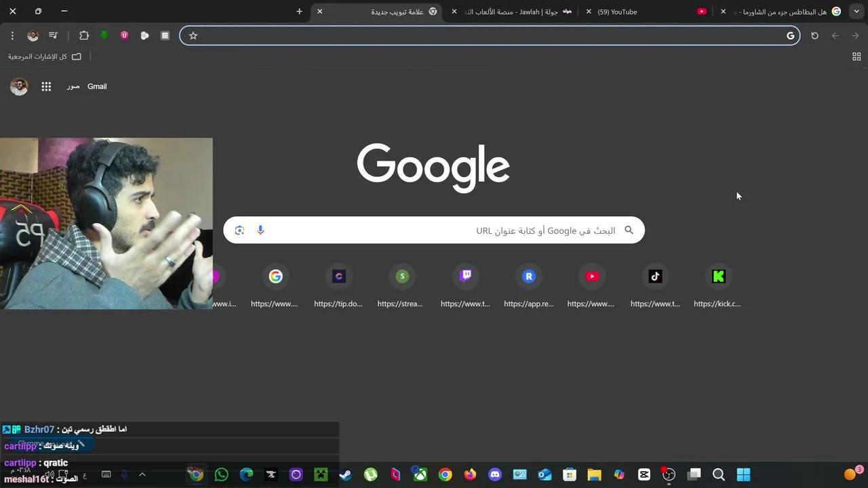
Task: Open Xbox app from the taskbar
Action: [420, 474]
